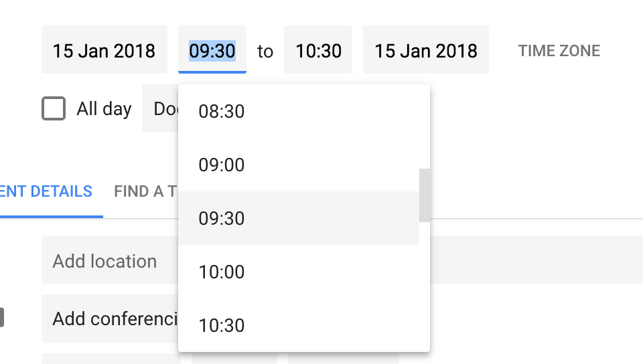The image size is (643, 364).
Task: Expand the repeat dropdown next to All day
Action: pos(161,108)
